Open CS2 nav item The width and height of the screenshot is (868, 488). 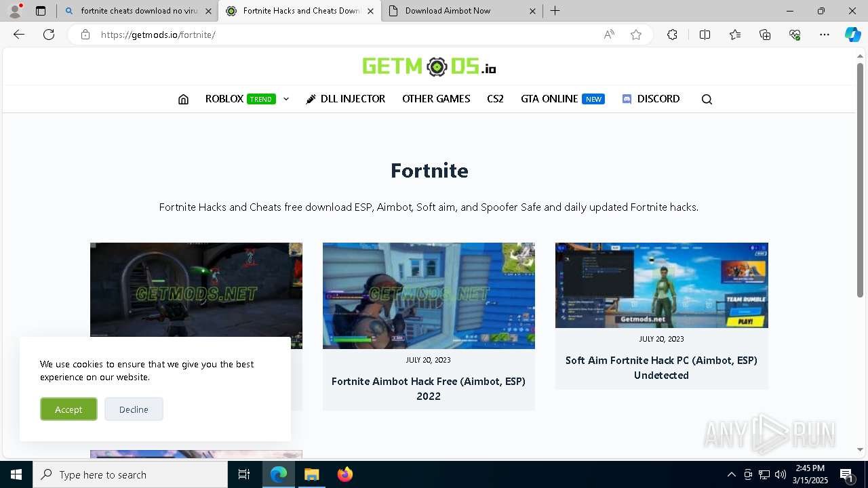pyautogui.click(x=495, y=99)
